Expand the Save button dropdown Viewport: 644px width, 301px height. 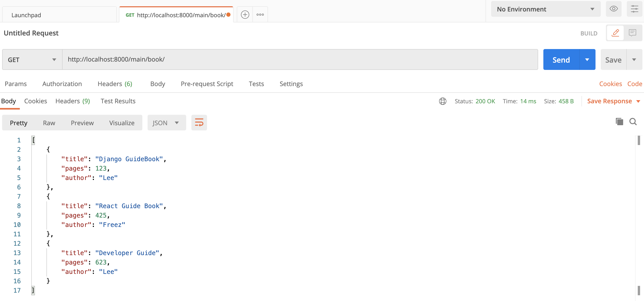pos(634,59)
